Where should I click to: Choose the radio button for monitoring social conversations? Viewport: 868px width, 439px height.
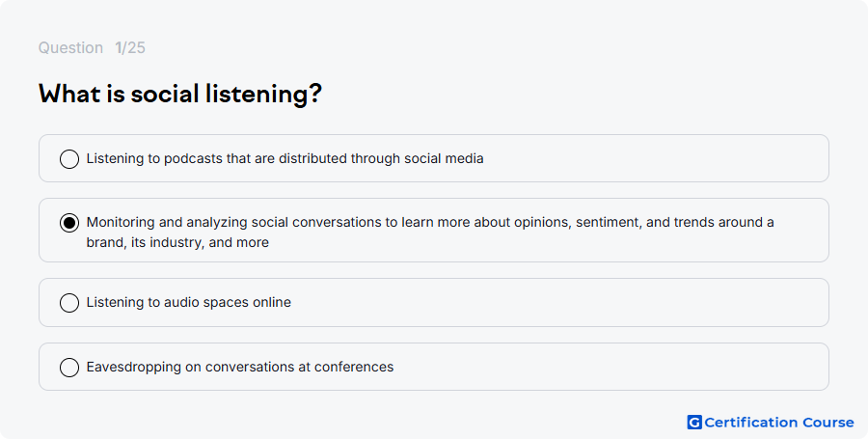69,223
